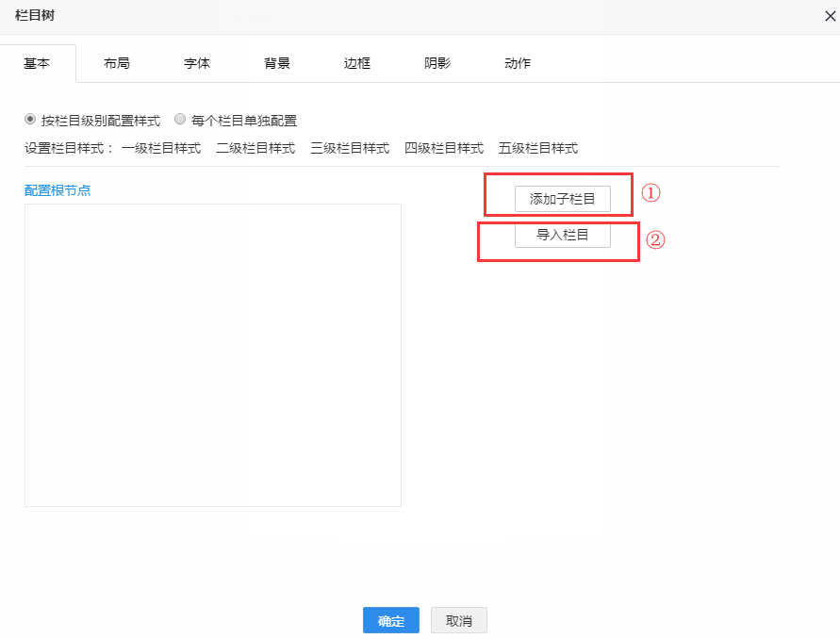The height and width of the screenshot is (639, 840).
Task: Close the 栏目树 dialog with X icon
Action: [x=830, y=16]
